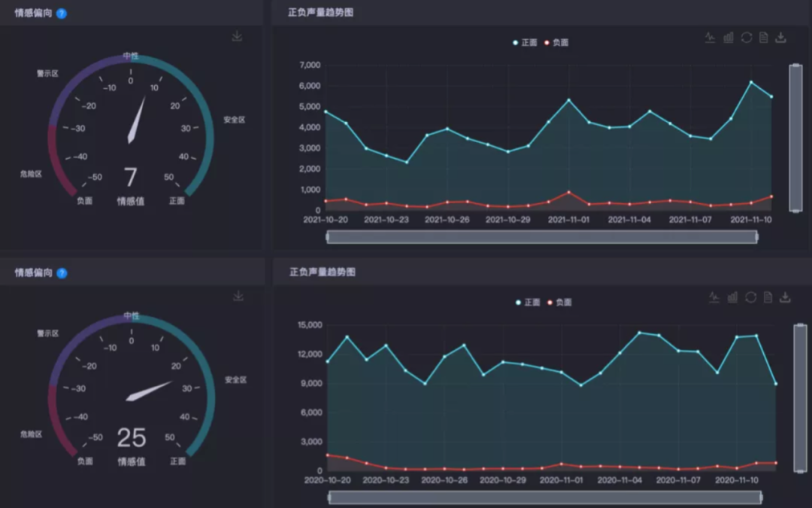Toggle 负面 series in top chart legend
This screenshot has height=508, width=812.
point(557,43)
